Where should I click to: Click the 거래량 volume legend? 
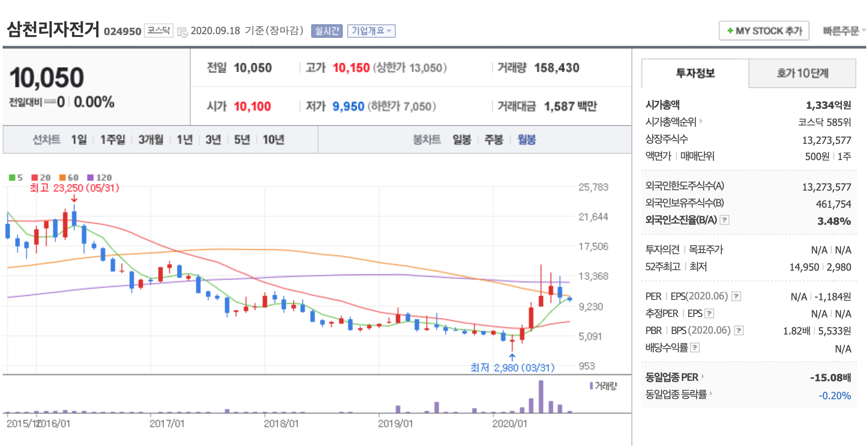click(604, 386)
